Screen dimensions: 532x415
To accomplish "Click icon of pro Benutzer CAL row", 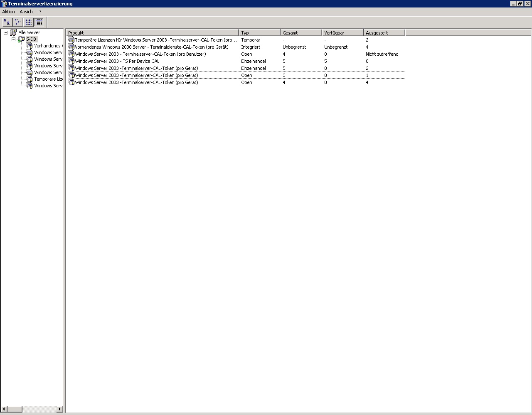I will [x=71, y=54].
